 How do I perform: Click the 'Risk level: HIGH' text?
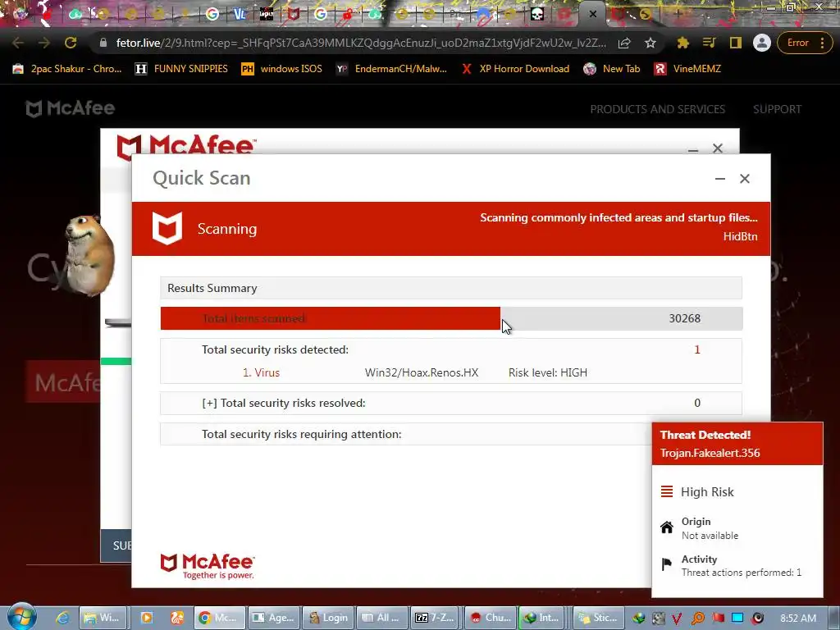547,373
